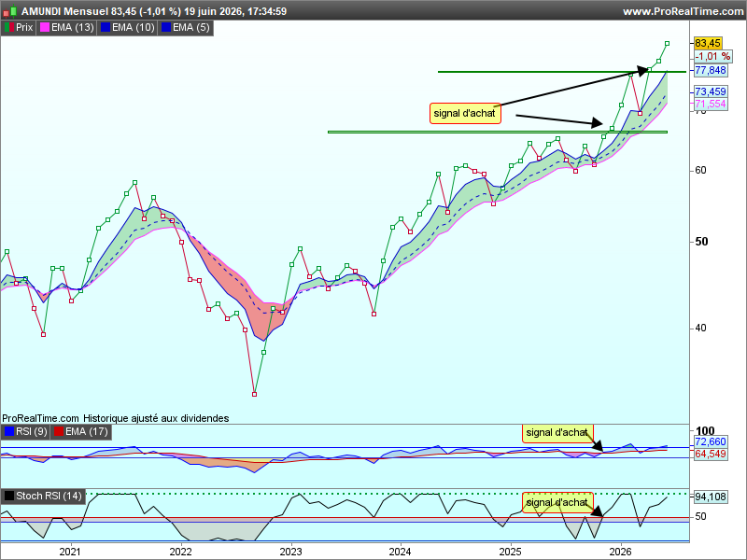Screen dimensions: 747x560
Task: Click the black Stoch RSI color swatch
Action: (x=9, y=496)
